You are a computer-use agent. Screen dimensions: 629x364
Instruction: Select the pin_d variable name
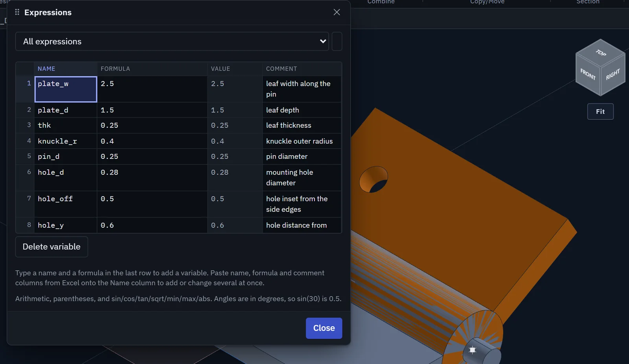(66, 156)
